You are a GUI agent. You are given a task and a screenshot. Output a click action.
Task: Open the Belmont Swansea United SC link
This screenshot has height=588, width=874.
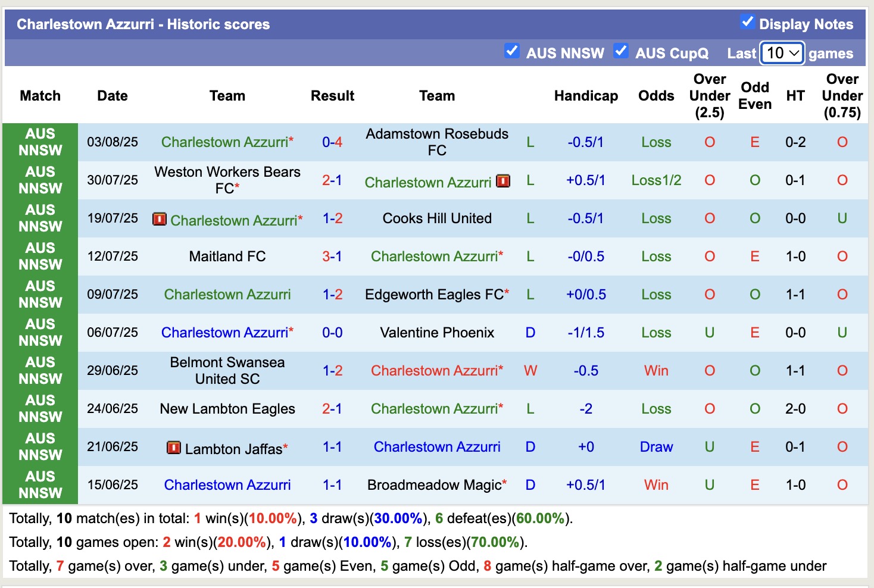[227, 370]
